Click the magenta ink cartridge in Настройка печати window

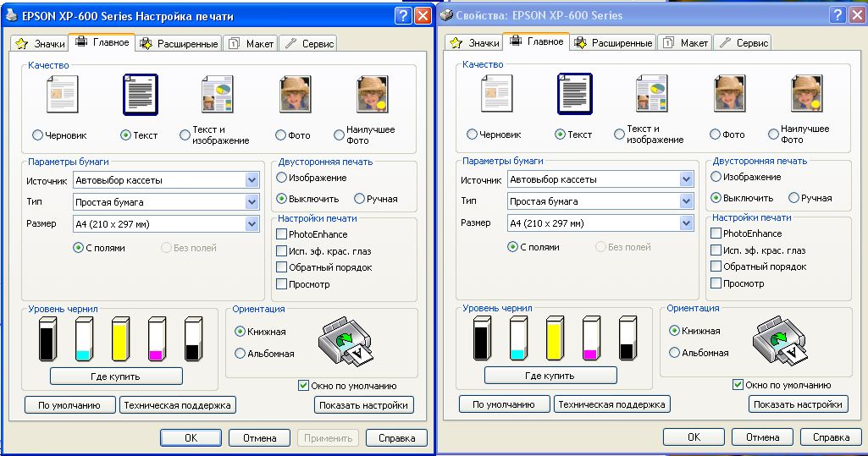157,338
